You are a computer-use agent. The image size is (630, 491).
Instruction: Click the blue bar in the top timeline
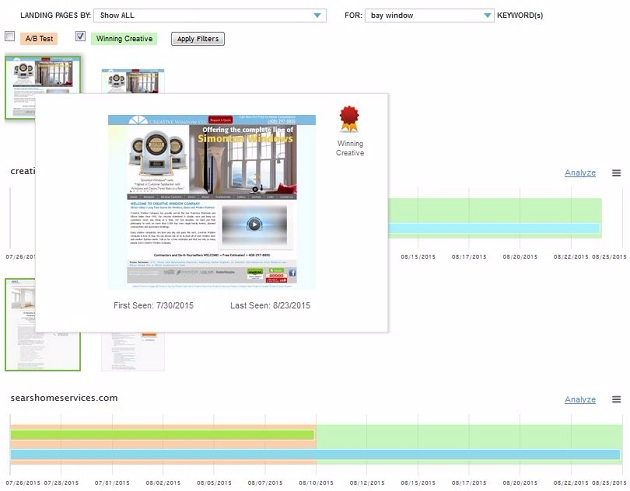tap(494, 228)
